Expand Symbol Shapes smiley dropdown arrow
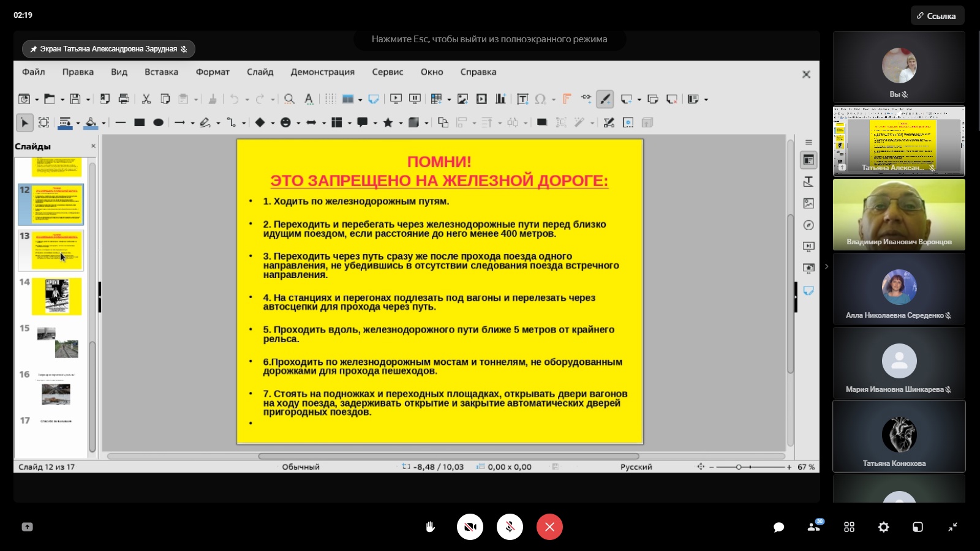Screen dimensions: 980x551 pos(298,123)
